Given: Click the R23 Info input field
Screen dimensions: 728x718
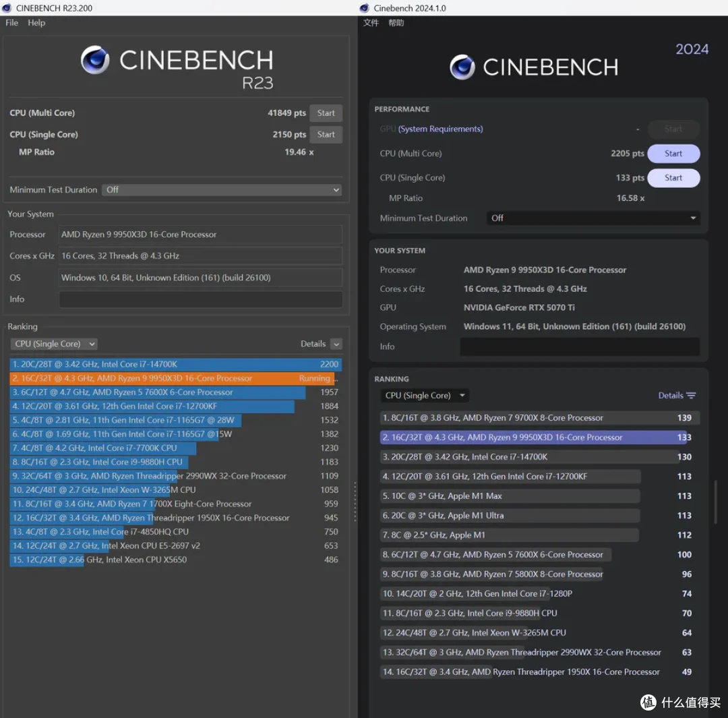Looking at the screenshot, I should coord(201,299).
